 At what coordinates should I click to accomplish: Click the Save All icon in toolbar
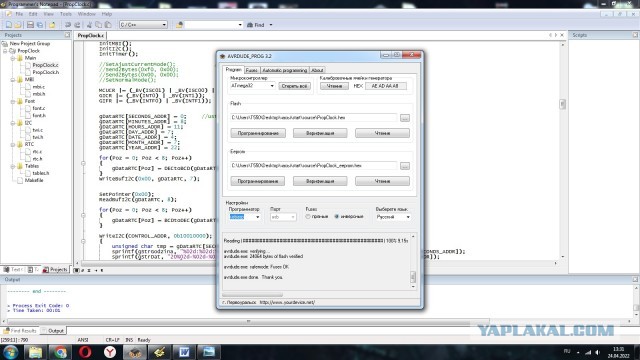[40, 25]
